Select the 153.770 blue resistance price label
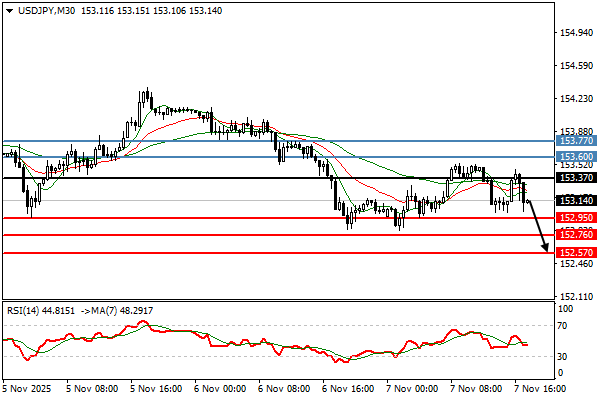The height and width of the screenshot is (400, 600). tap(576, 142)
